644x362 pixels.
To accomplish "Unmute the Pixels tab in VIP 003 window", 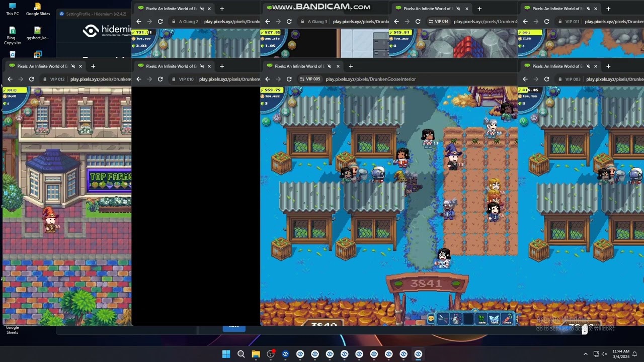I will point(588,66).
